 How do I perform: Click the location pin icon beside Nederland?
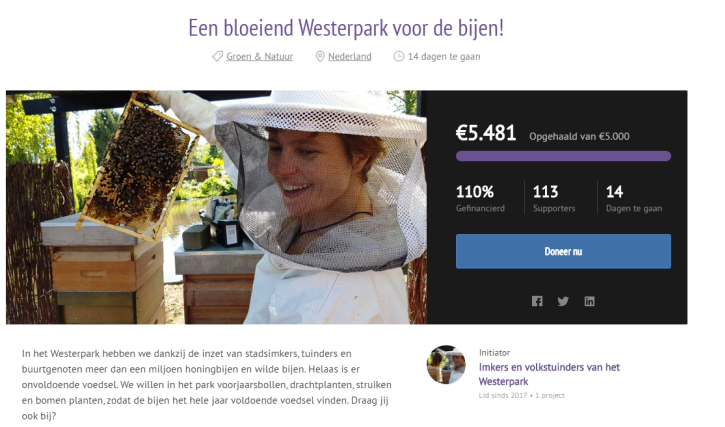320,56
